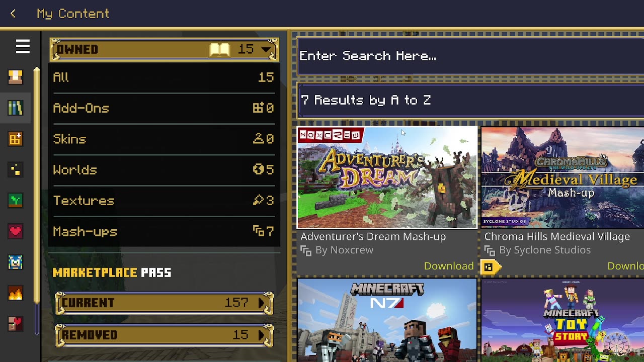Open the red heart sidebar category

[15, 231]
